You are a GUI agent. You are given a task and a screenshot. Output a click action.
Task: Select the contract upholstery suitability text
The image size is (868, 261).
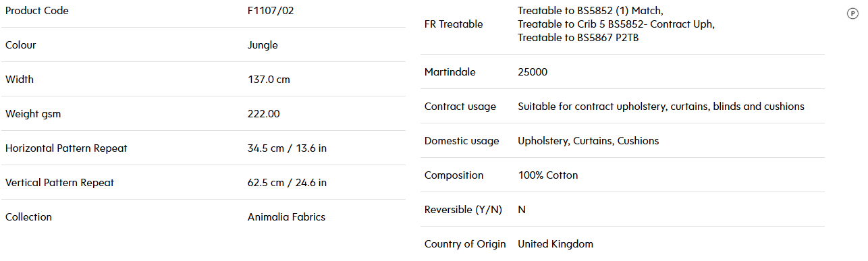coord(661,107)
